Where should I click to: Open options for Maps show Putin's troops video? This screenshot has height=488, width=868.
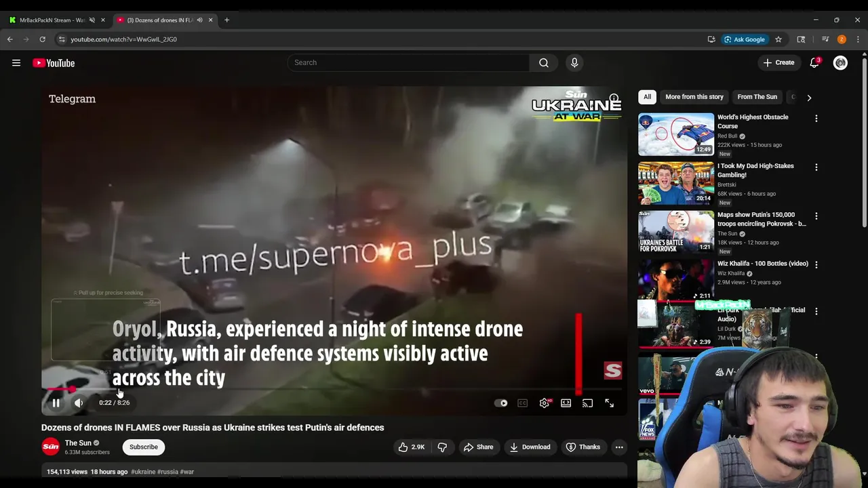(816, 216)
